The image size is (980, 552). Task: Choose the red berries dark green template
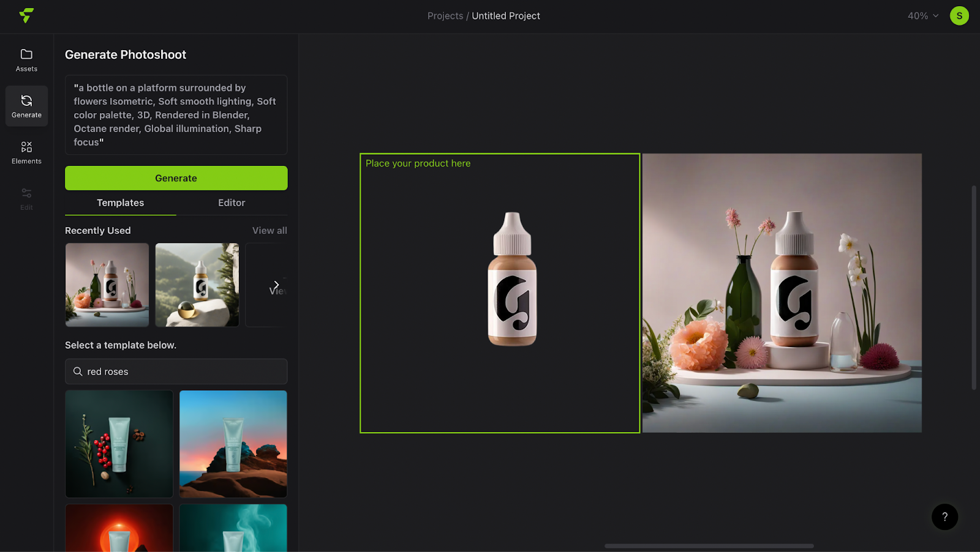point(119,444)
